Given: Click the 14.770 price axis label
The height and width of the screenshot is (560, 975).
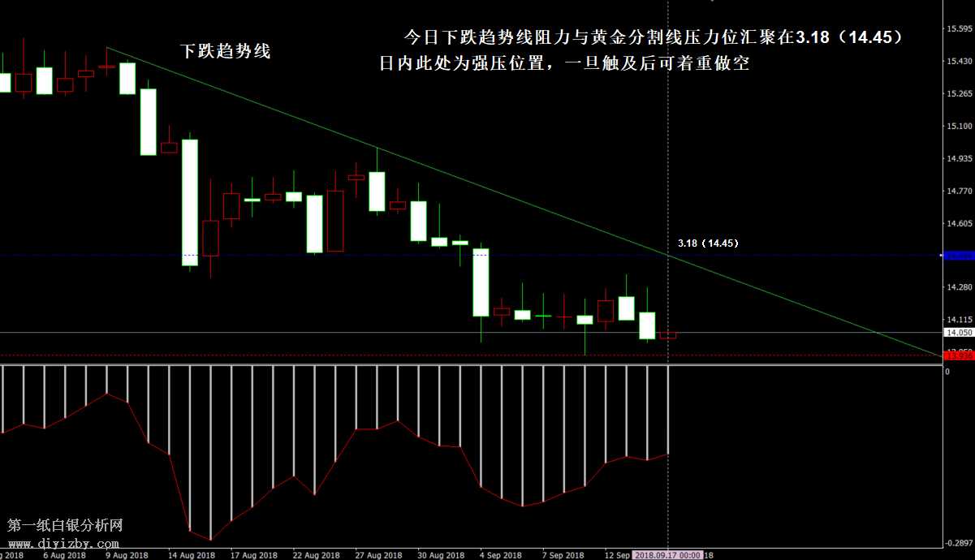Looking at the screenshot, I should (960, 192).
